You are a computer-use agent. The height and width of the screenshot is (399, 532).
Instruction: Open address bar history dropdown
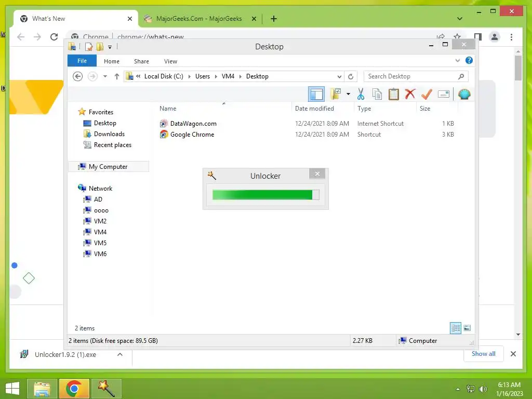point(339,76)
